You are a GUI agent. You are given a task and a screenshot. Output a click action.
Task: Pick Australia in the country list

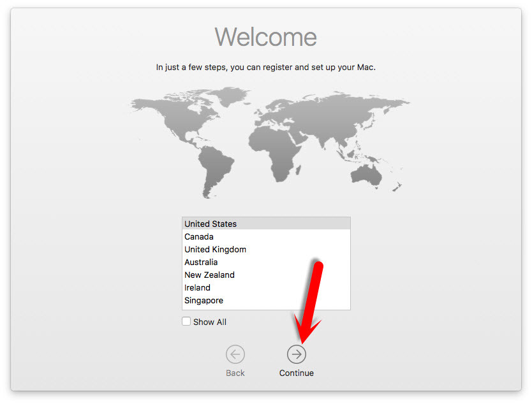pos(266,262)
